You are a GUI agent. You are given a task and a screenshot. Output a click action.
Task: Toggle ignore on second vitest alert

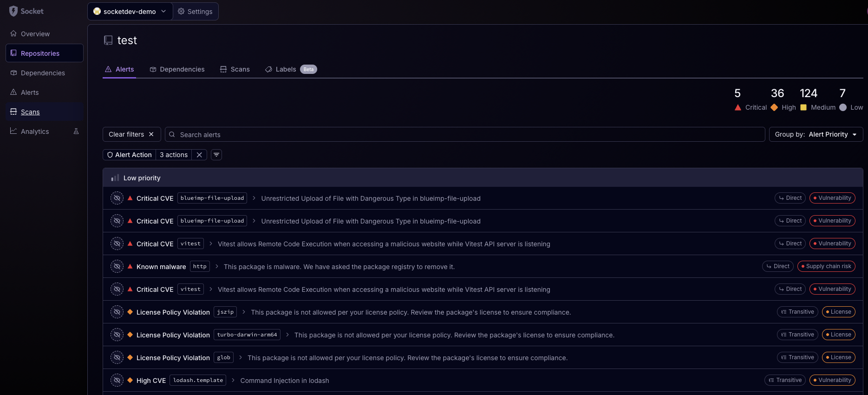click(117, 289)
